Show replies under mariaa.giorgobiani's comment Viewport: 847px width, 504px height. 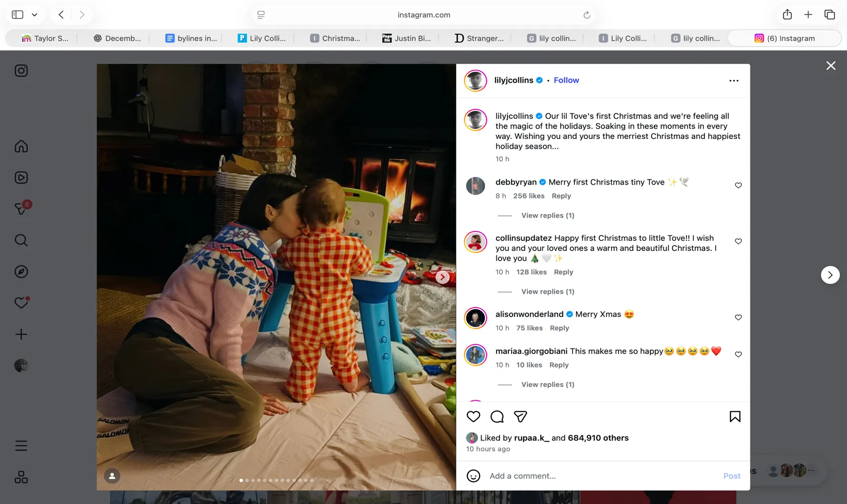click(547, 385)
